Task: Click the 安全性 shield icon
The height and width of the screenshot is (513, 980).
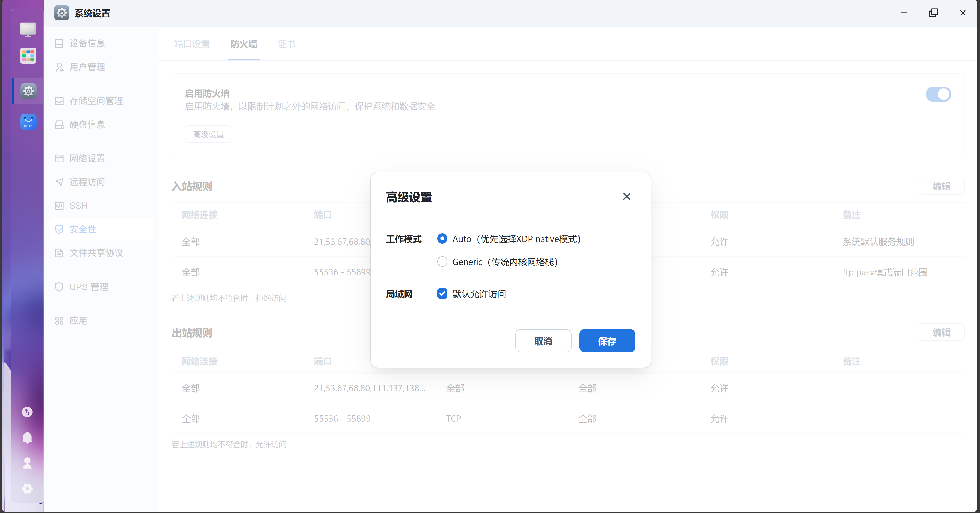Action: (x=59, y=229)
